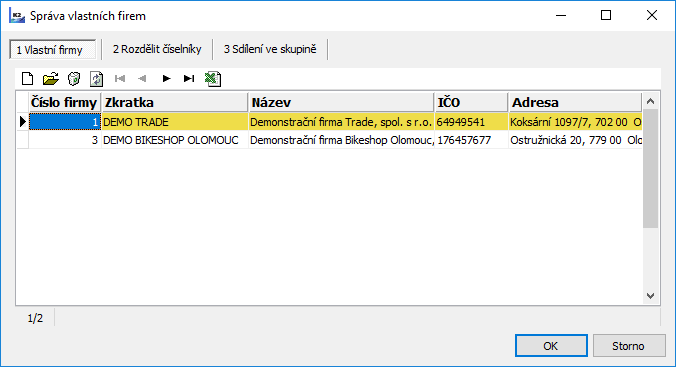Confirm with the OK button
Viewport: 676px width, 367px height.
pos(551,346)
